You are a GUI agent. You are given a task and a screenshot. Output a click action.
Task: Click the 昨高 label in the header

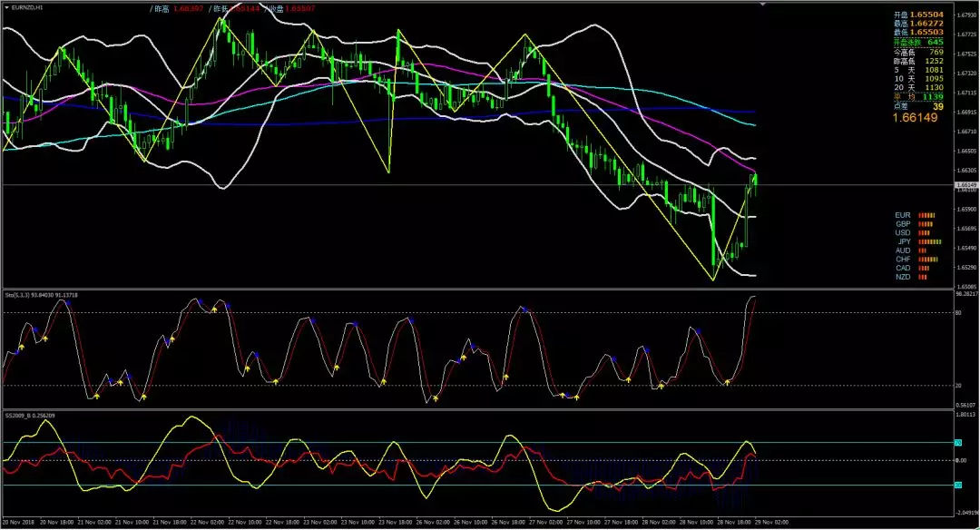coord(162,9)
